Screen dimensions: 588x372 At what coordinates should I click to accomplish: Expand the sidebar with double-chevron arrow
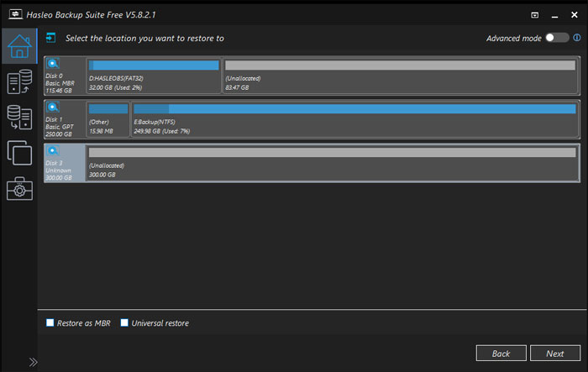point(33,362)
